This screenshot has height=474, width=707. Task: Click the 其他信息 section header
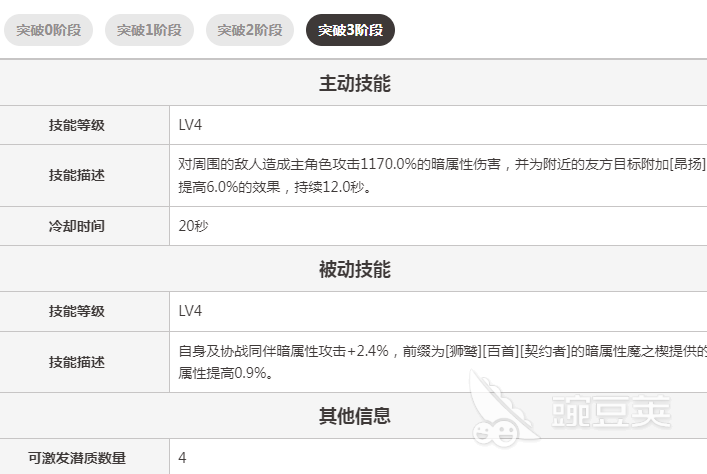point(354,415)
